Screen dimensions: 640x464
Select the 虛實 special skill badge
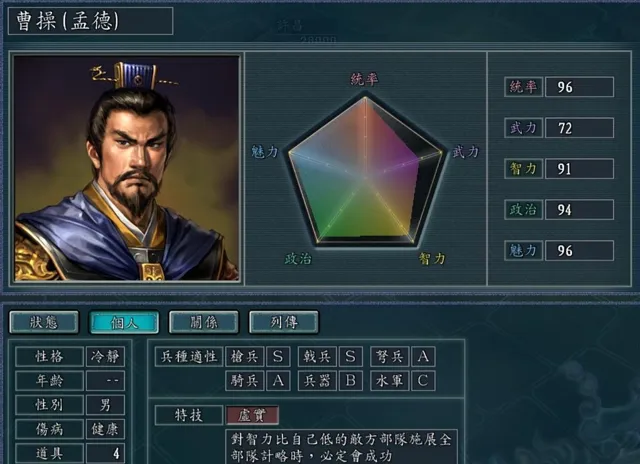pos(252,415)
